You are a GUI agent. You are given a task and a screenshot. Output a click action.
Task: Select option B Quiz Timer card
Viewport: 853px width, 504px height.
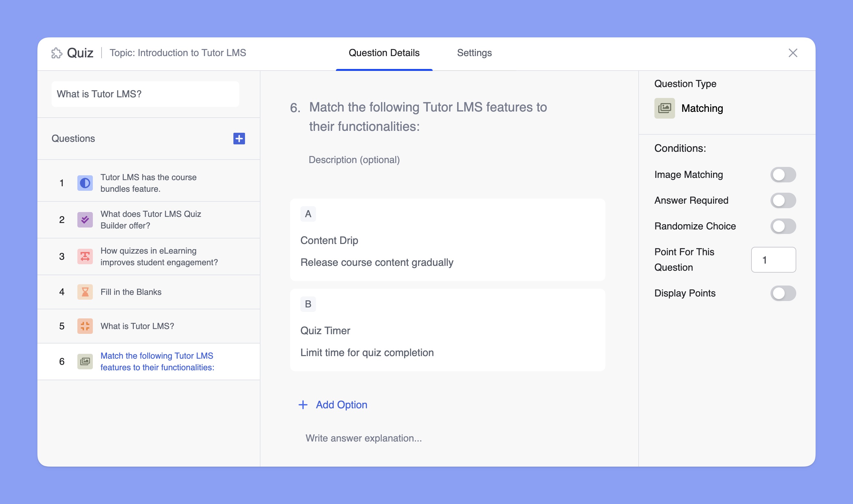[447, 330]
